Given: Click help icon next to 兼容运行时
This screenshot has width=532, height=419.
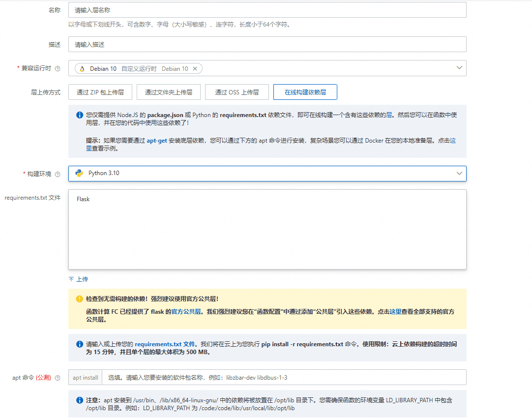Looking at the screenshot, I should click(58, 69).
